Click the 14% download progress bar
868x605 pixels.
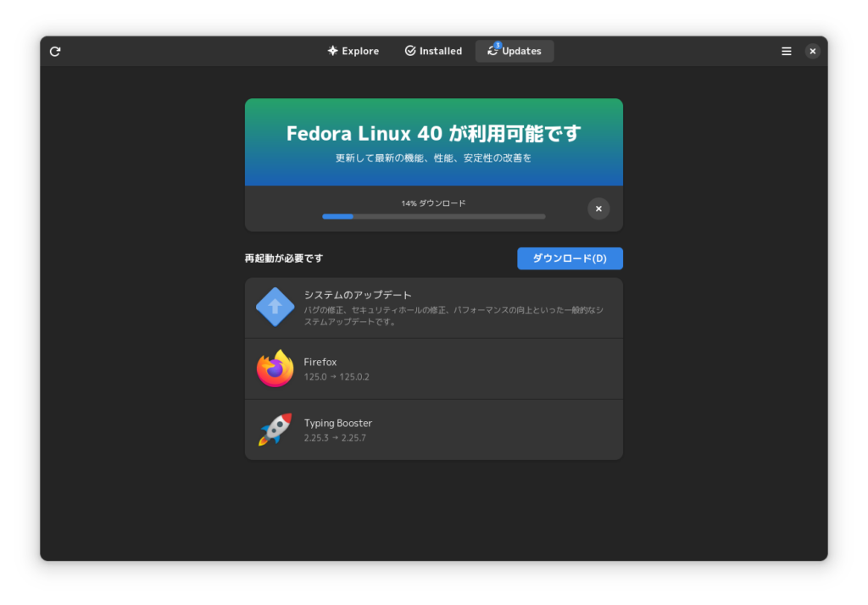433,217
